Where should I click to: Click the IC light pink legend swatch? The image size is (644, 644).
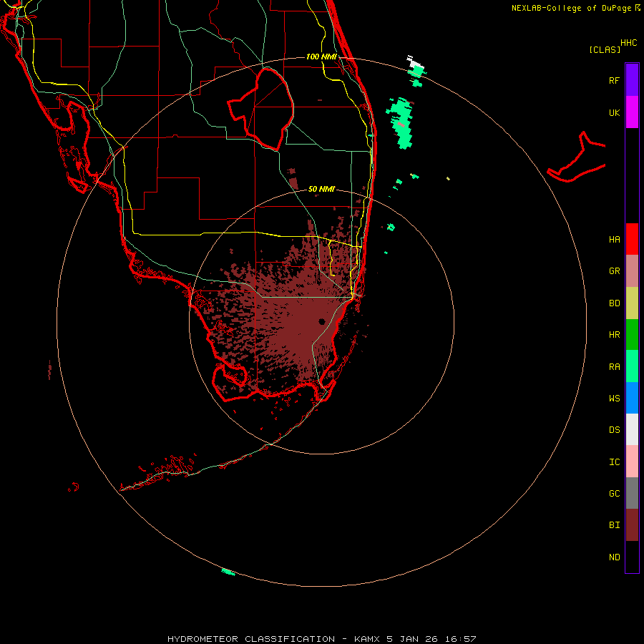click(632, 462)
